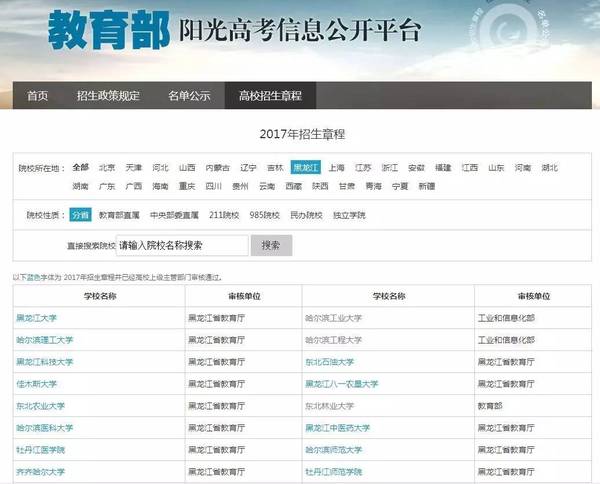Filter schools by 广东
600x484 pixels.
click(107, 186)
